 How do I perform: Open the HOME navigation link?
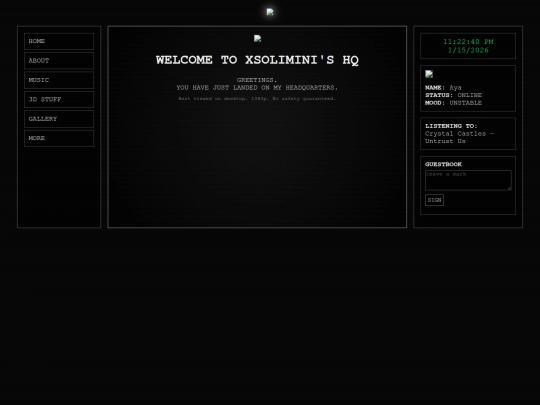coord(59,41)
